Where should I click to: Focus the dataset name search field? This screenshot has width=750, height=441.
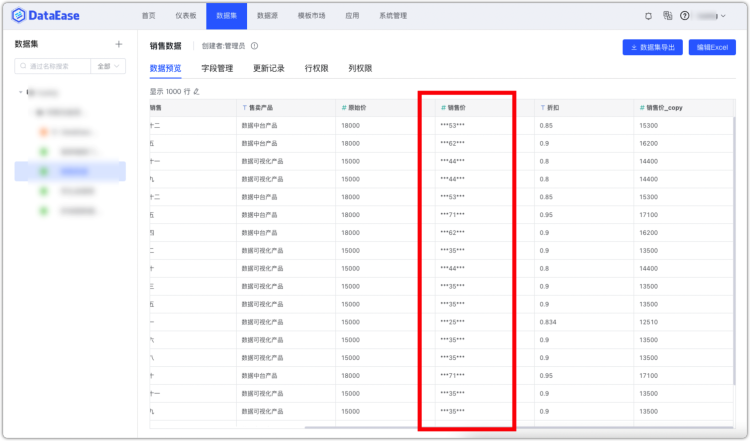tap(53, 66)
